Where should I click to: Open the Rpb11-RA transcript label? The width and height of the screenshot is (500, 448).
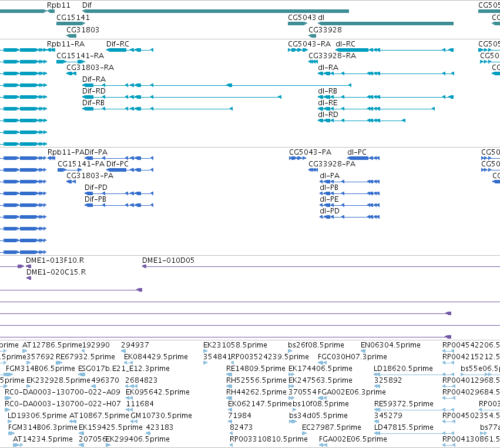coord(66,44)
